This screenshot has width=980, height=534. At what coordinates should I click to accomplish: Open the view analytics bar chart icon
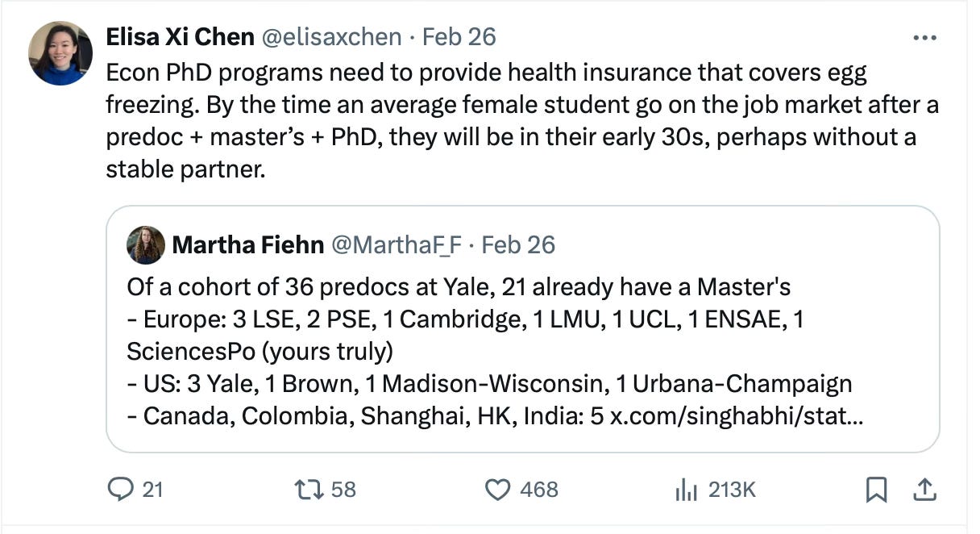[685, 489]
